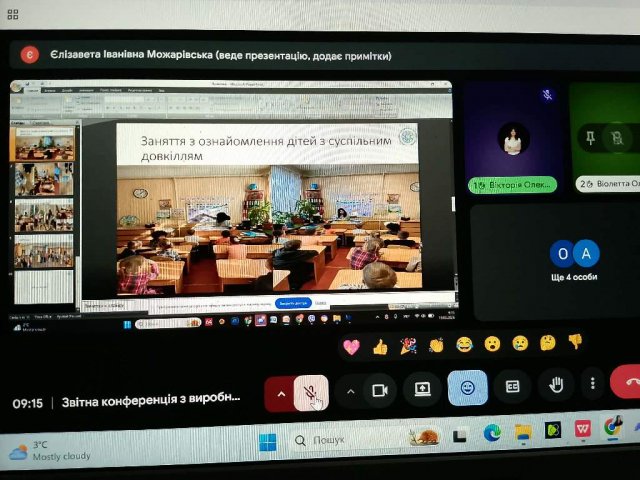Open audio settings arrow beside microphone
Image resolution: width=640 pixels, height=480 pixels.
click(x=281, y=394)
